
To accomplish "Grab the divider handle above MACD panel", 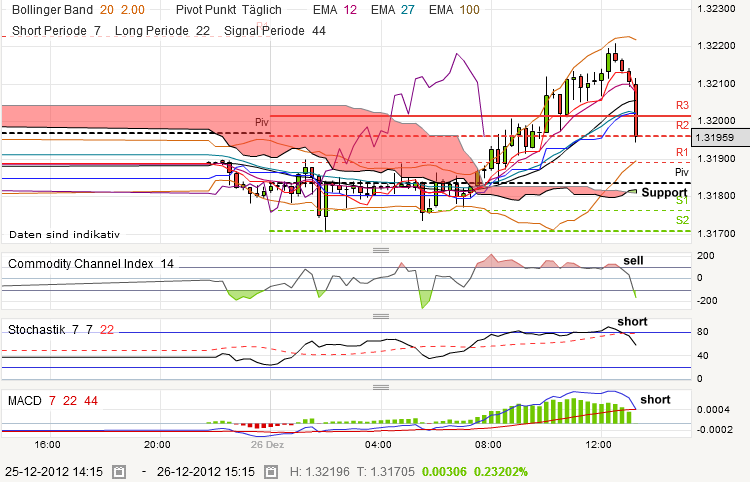I will point(381,387).
